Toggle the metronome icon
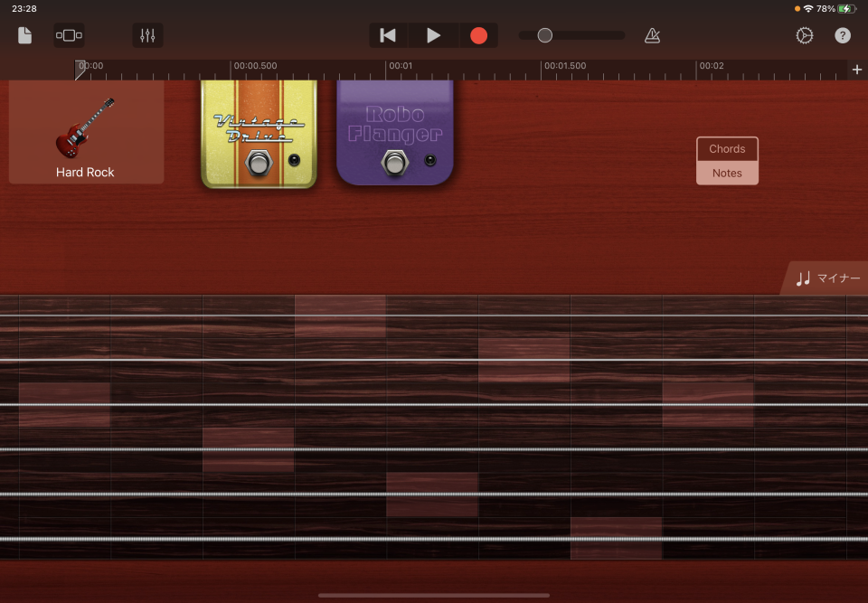This screenshot has width=868, height=603. (x=652, y=36)
